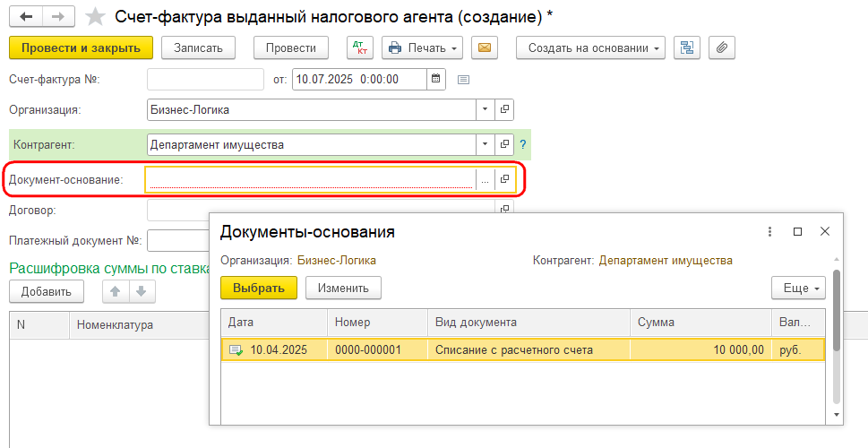Open the three-dot menu of Документы-основания
Viewport: 868px width, 448px height.
coord(769,231)
